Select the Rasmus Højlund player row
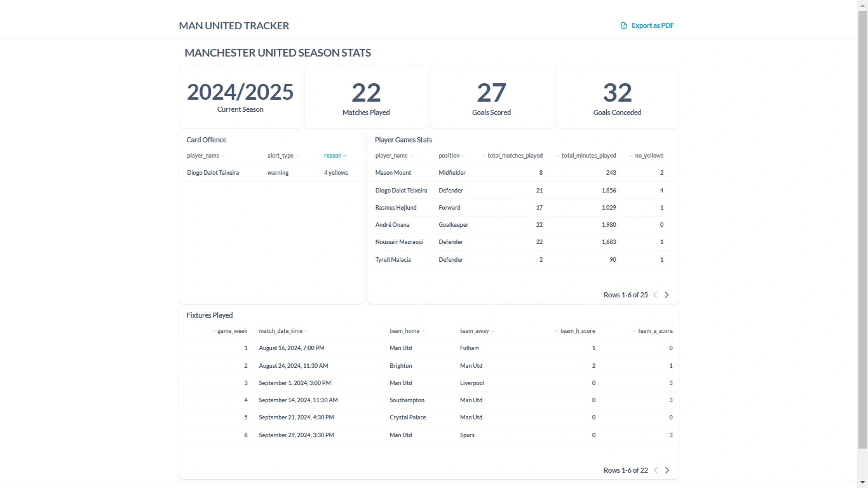The width and height of the screenshot is (868, 488). coord(523,208)
